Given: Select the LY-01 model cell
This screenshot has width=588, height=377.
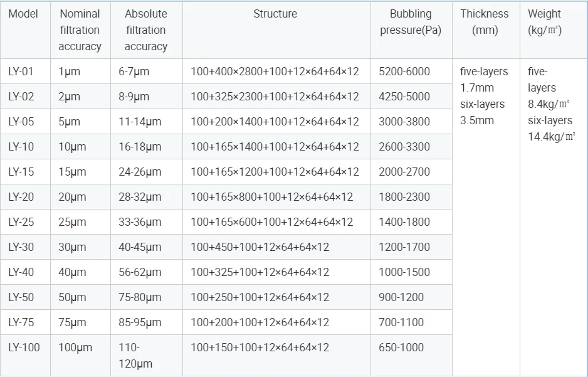Looking at the screenshot, I should click(21, 72).
